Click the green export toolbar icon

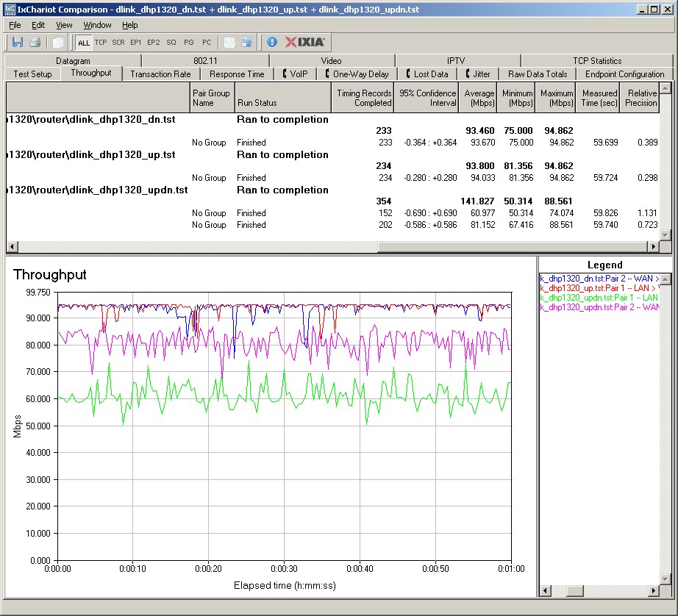[x=229, y=42]
